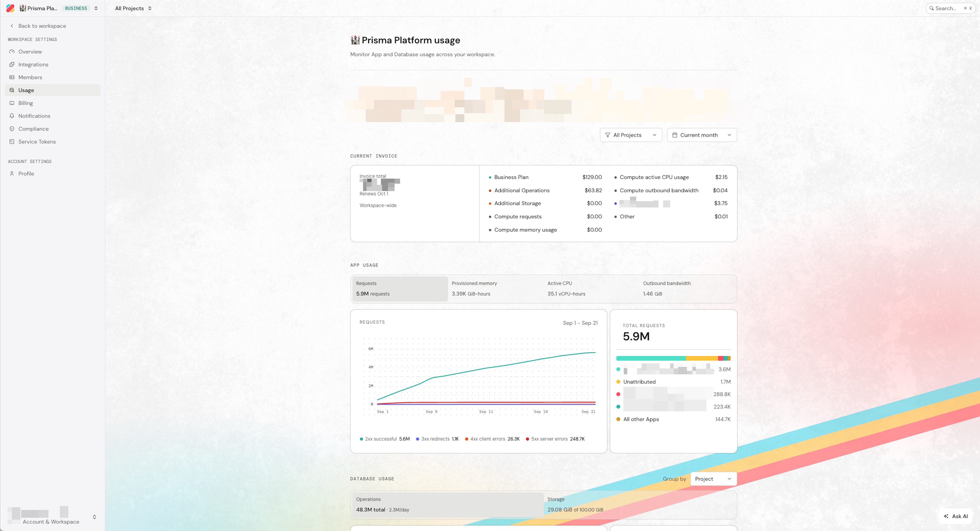
Task: Click the Usage magnifier icon
Action: coord(12,90)
